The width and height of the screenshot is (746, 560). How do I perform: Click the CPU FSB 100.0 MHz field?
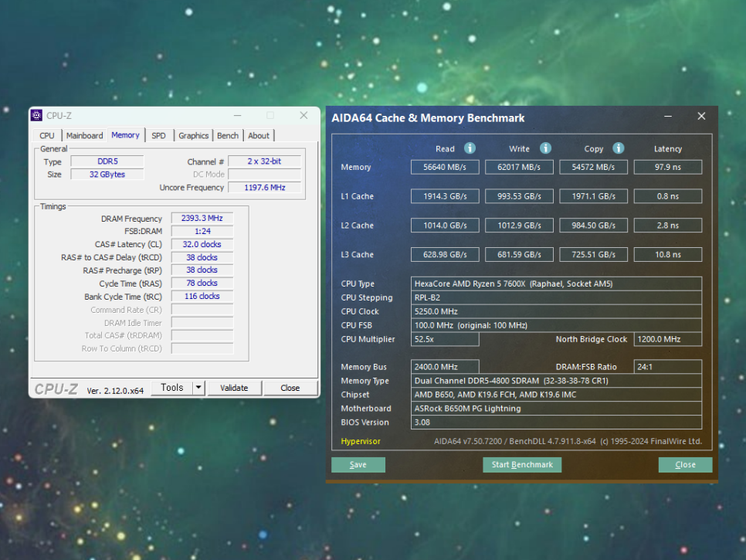coord(556,325)
